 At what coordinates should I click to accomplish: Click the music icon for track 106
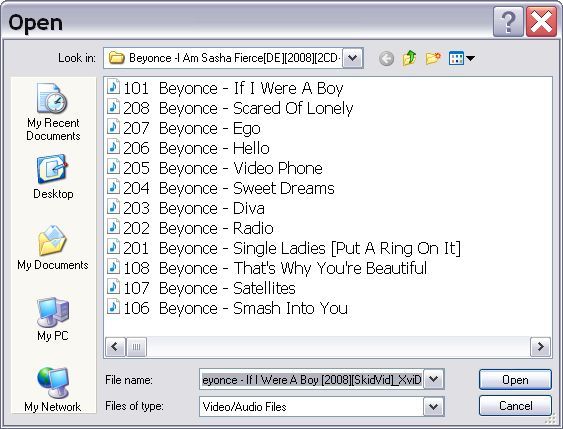(113, 307)
